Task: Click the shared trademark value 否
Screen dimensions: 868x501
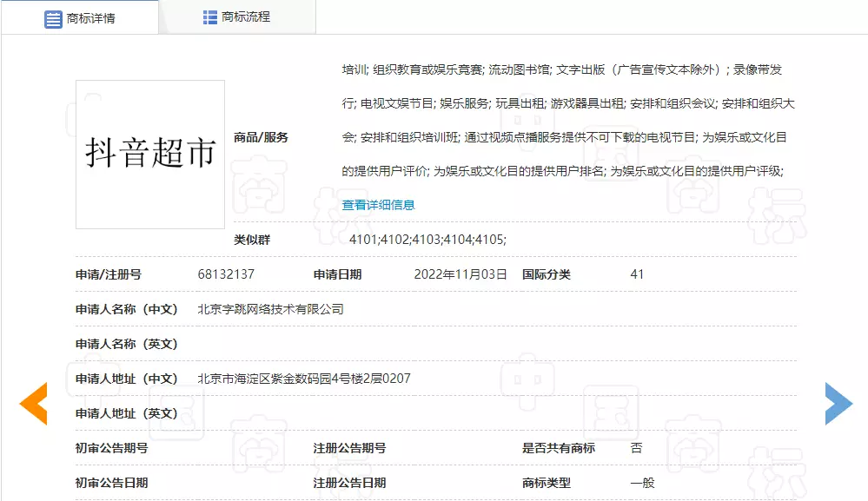Action: coord(637,448)
